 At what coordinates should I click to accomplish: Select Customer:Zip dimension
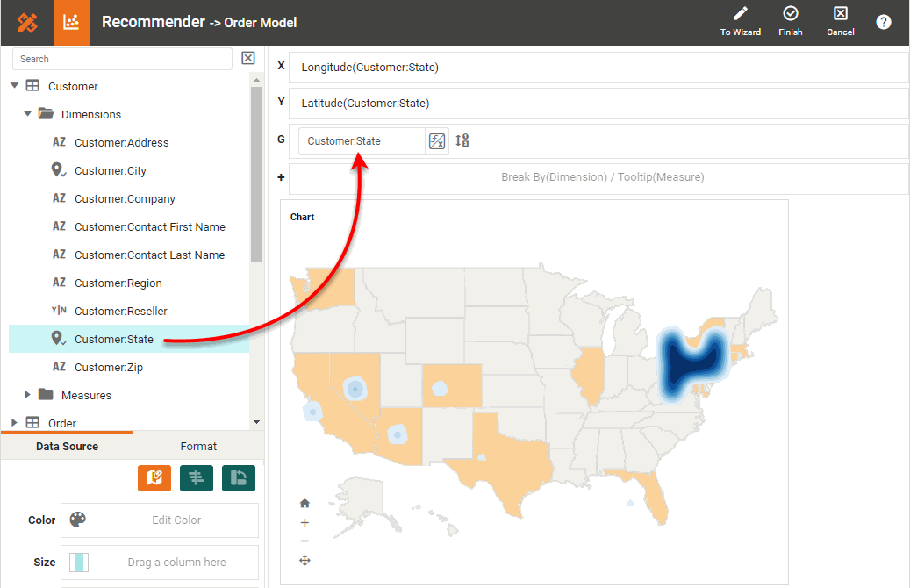point(109,368)
